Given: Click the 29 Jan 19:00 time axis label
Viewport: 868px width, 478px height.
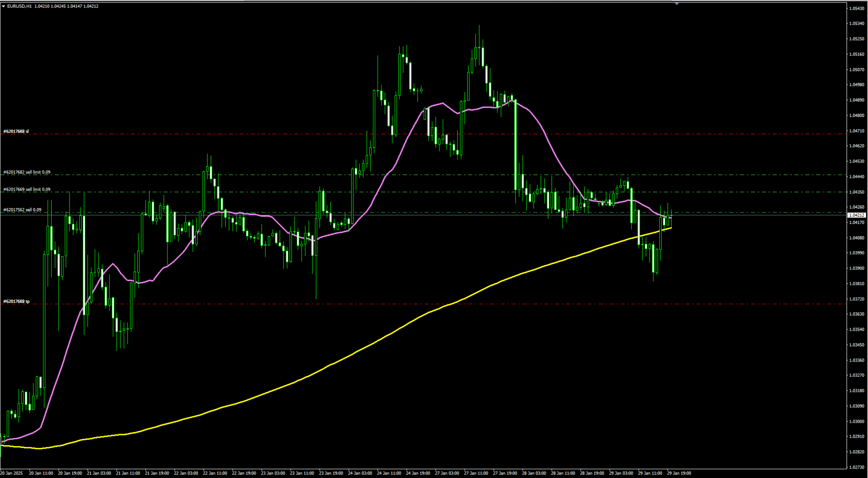Looking at the screenshot, I should [679, 473].
